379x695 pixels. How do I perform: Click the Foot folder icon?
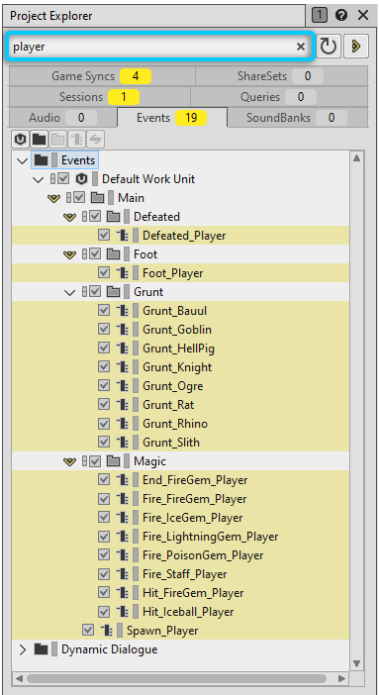pyautogui.click(x=113, y=254)
